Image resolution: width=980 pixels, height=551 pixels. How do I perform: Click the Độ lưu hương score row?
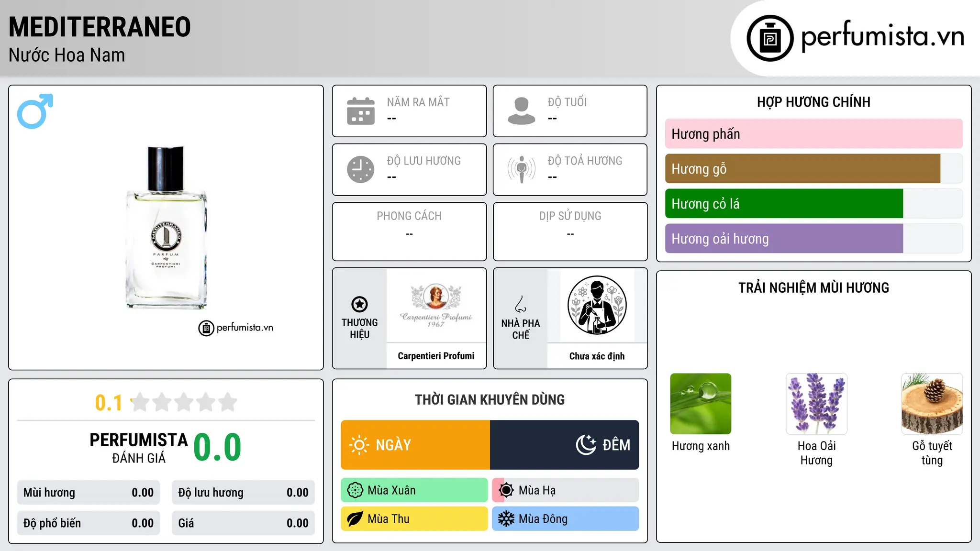[244, 493]
